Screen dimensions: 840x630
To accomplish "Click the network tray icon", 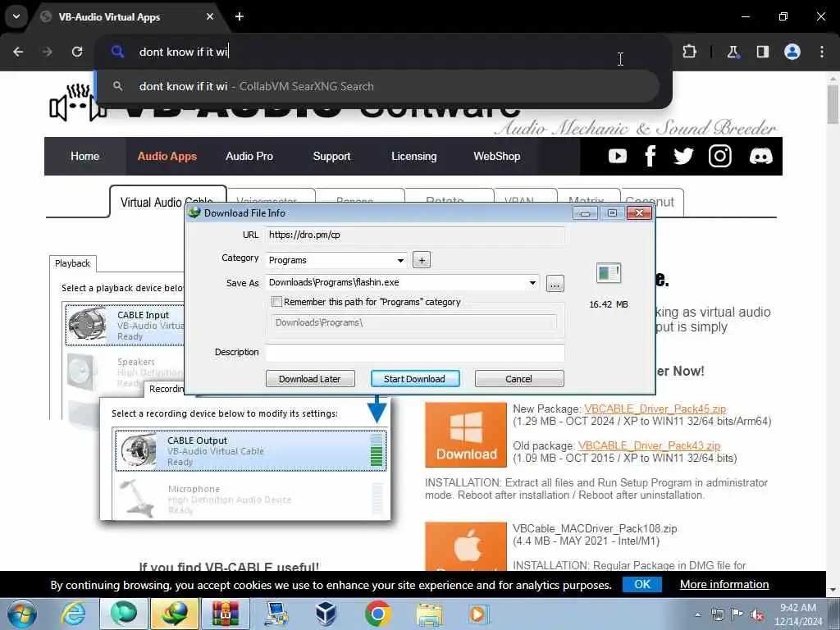I will coord(717,615).
